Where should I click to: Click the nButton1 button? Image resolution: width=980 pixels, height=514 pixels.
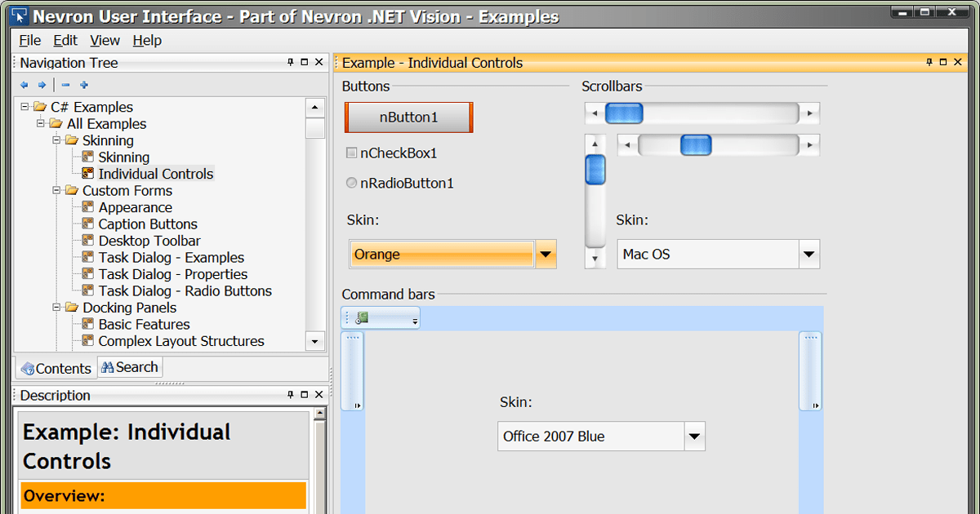pos(408,117)
